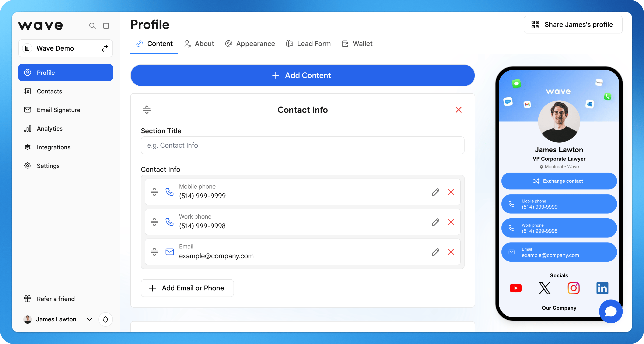The height and width of the screenshot is (344, 644).
Task: Go to Email Signature page
Action: pyautogui.click(x=66, y=110)
